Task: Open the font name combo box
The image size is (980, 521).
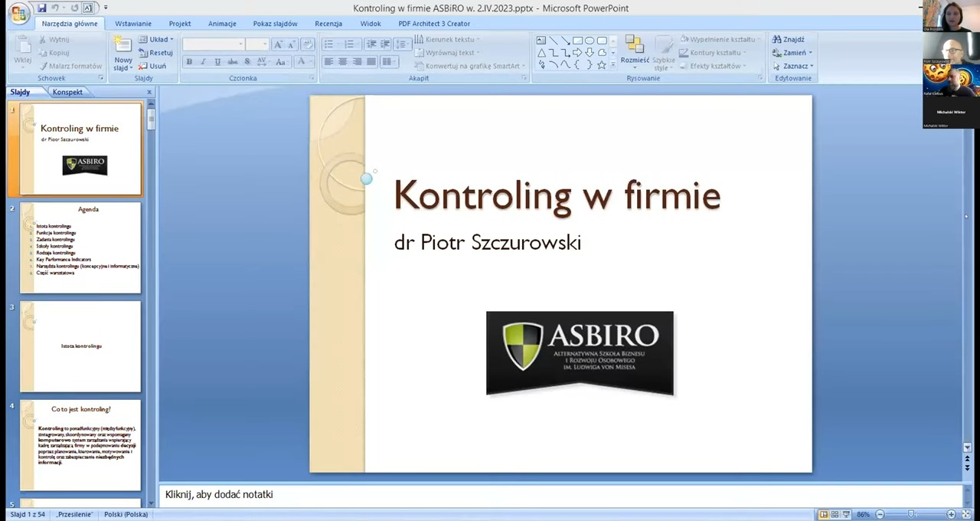Action: click(214, 44)
